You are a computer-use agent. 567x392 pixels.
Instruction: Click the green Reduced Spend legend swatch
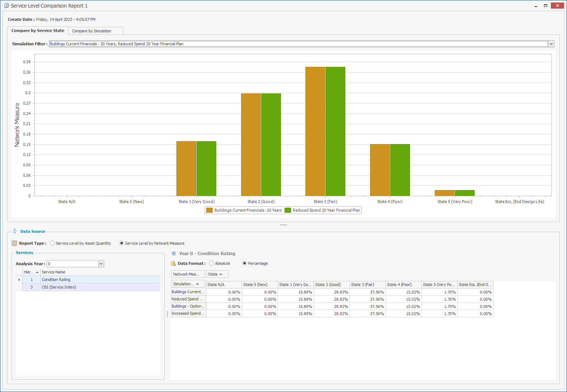(288, 210)
